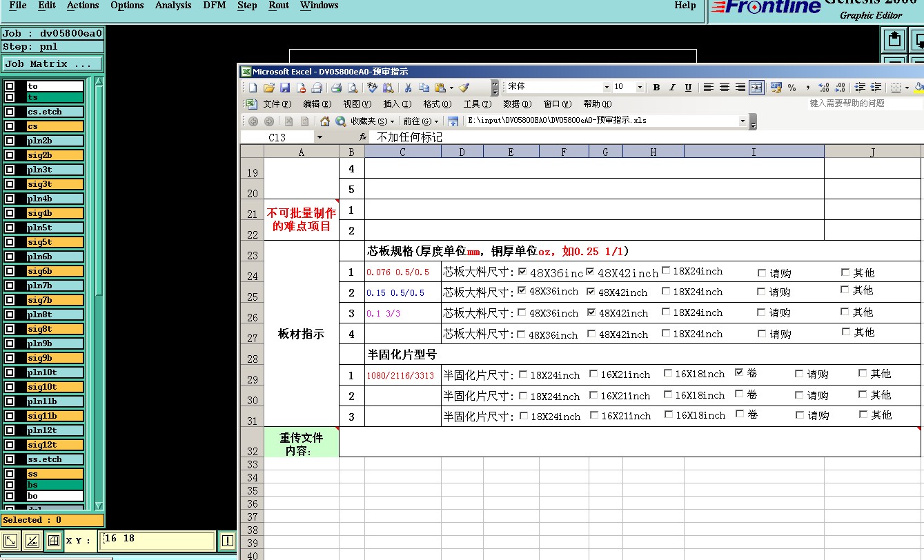This screenshot has width=924, height=560.
Task: Click the Genesis exclamation mark button
Action: [227, 541]
